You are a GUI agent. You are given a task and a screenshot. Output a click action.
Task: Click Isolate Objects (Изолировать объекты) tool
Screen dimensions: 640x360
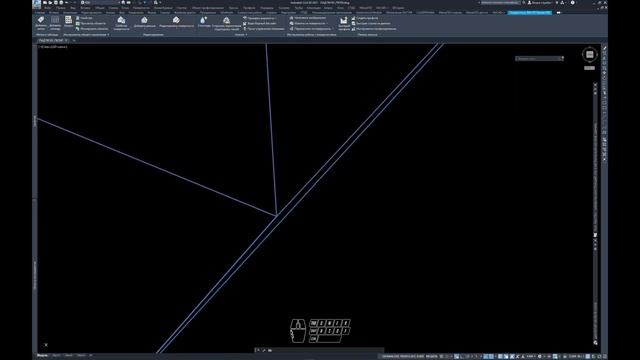[92, 29]
